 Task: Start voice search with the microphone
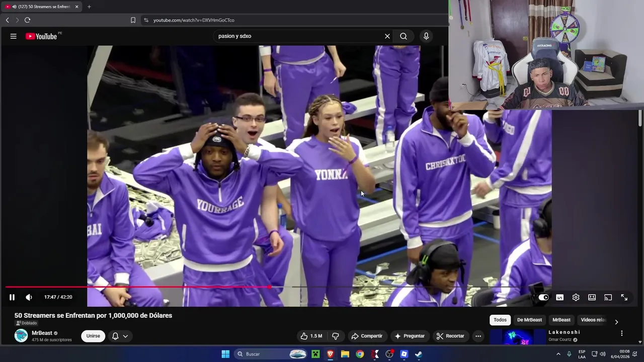pos(426,36)
